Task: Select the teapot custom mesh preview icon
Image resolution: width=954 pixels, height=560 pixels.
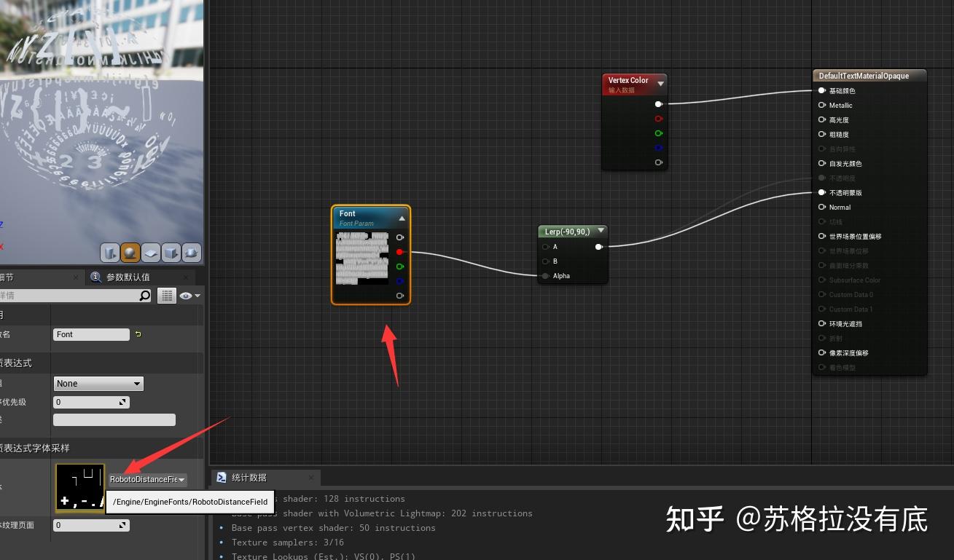Action: pyautogui.click(x=191, y=253)
